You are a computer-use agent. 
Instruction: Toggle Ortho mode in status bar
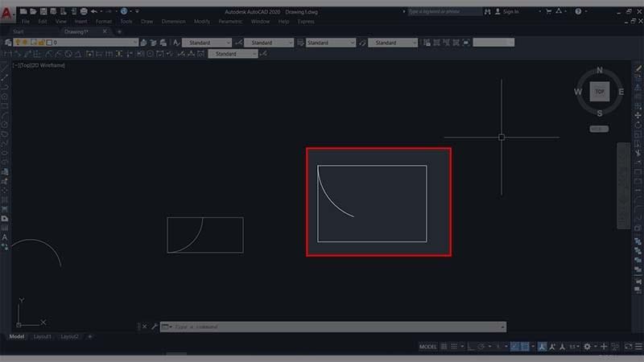click(x=471, y=347)
